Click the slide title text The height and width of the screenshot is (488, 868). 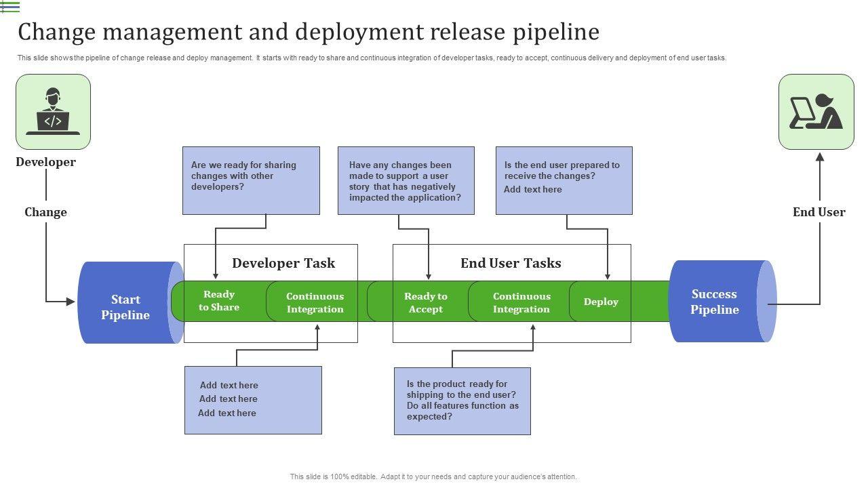(x=309, y=32)
